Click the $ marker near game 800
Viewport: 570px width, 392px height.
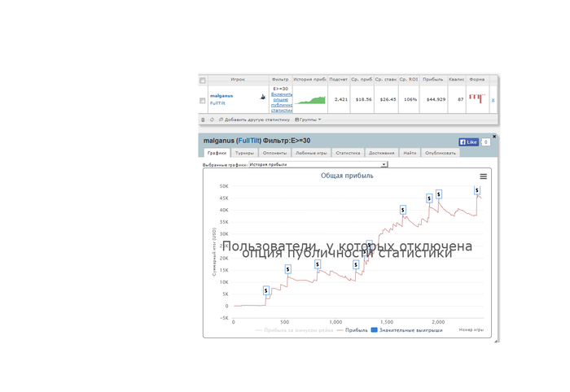click(318, 264)
